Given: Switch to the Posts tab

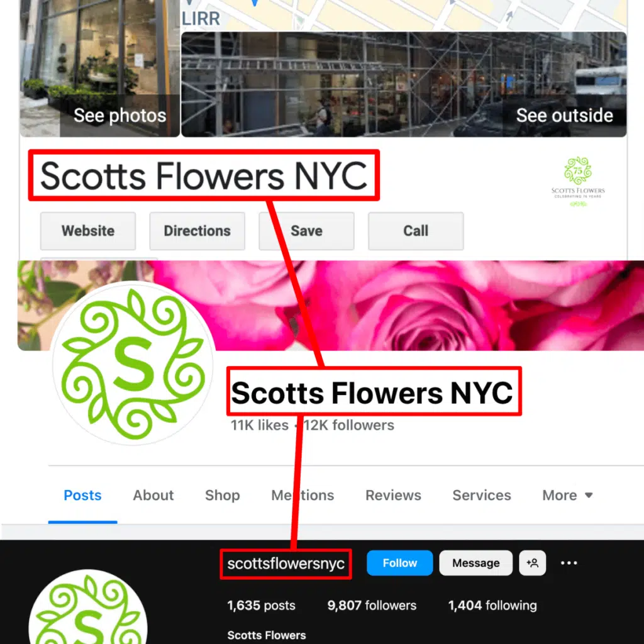Looking at the screenshot, I should coord(82,496).
